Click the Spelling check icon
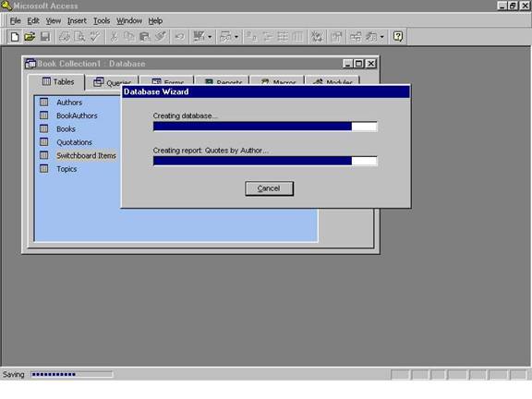Viewport: 532px width, 399px height. tap(94, 37)
